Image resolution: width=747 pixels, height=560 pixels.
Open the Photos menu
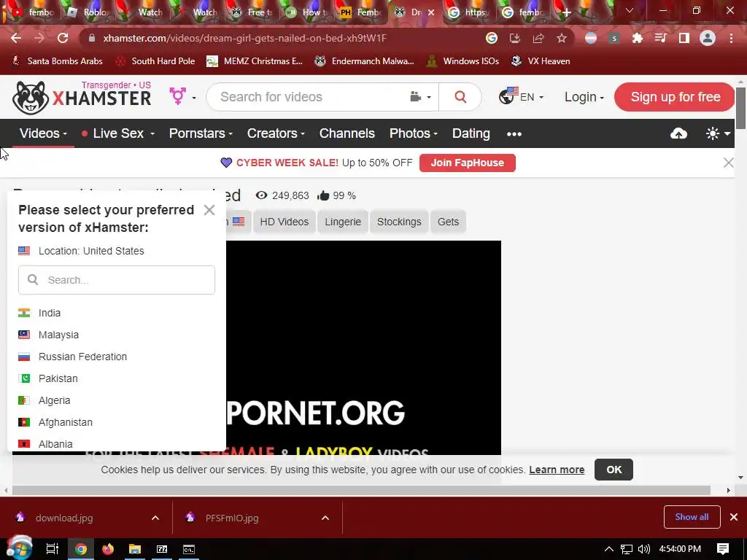click(413, 134)
